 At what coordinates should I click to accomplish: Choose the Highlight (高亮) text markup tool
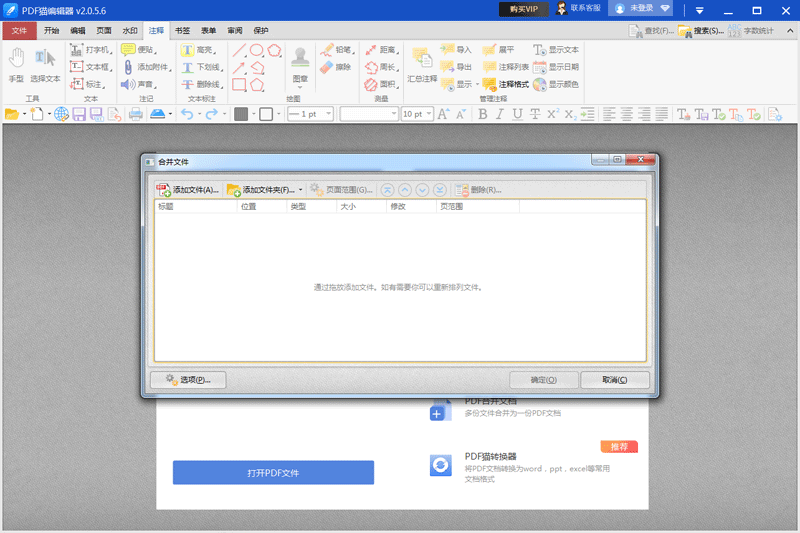coord(198,49)
